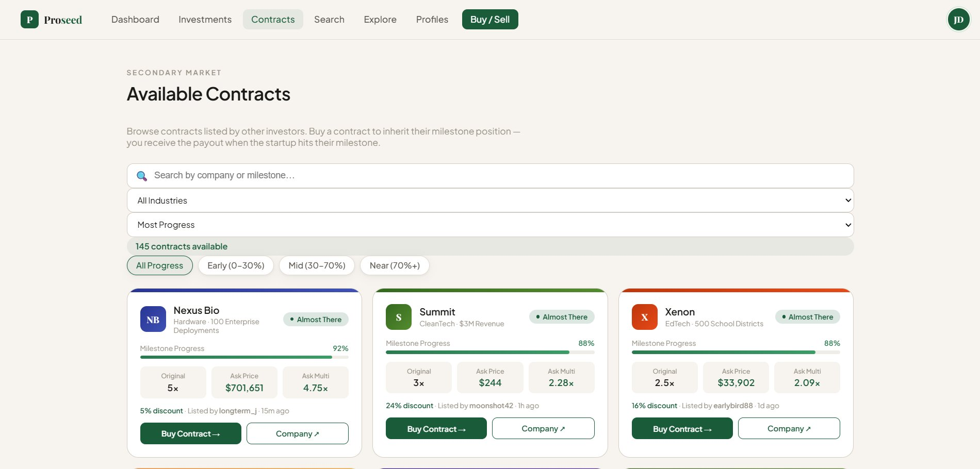Image resolution: width=980 pixels, height=469 pixels.
Task: Open the Most Progress sort dropdown
Action: (x=490, y=225)
